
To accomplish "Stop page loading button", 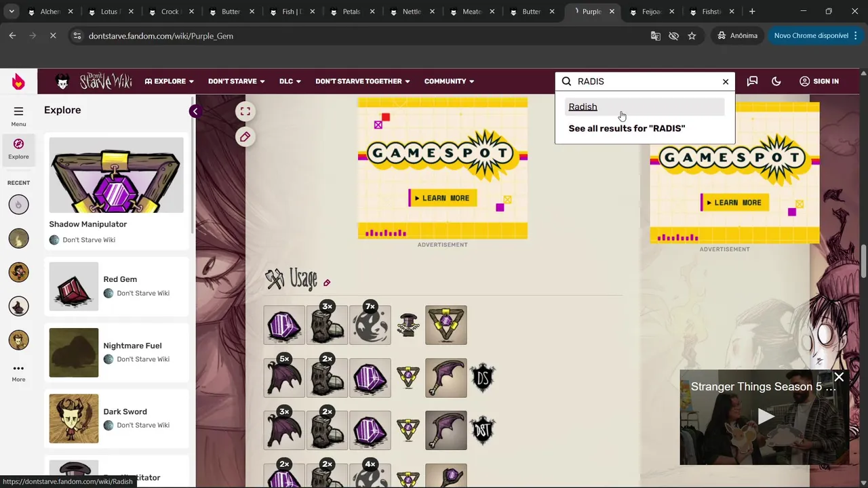I will tap(53, 36).
